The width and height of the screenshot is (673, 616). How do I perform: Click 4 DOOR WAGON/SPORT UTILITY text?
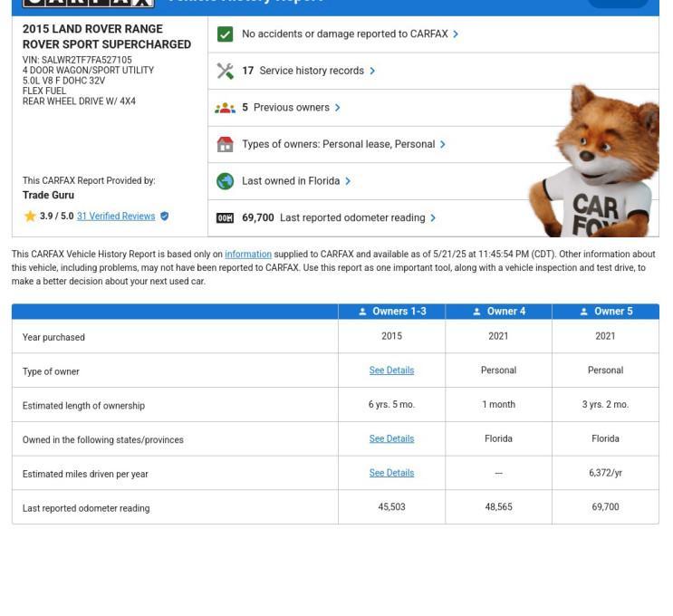click(88, 71)
